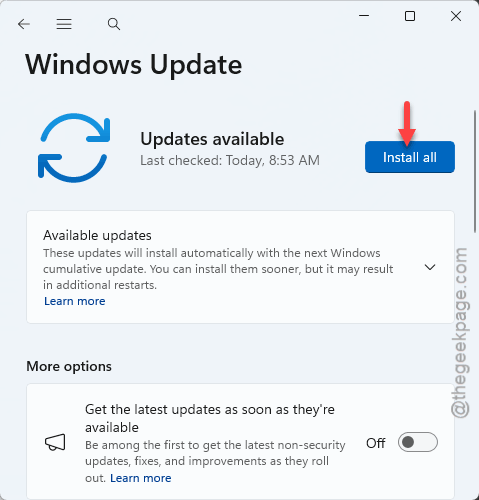Screen dimensions: 479x500
Task: Click Get the latest updates option title
Action: pyautogui.click(x=210, y=418)
